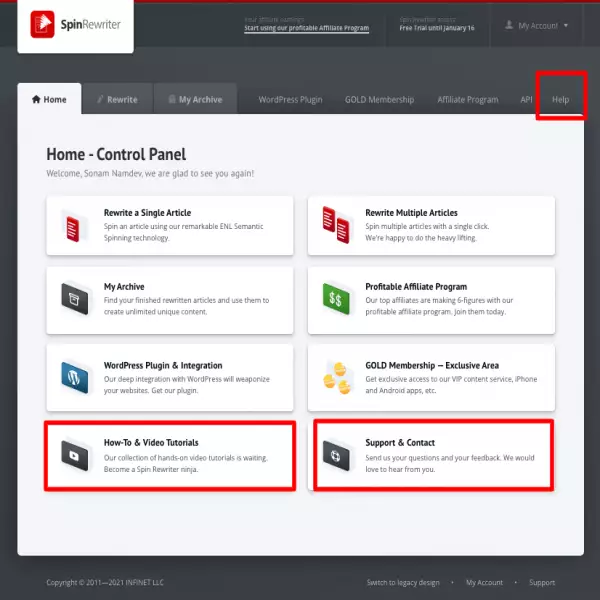Click the 'Send us your questions and your feedback' description
Screen dimensions: 600x600
[x=450, y=463]
